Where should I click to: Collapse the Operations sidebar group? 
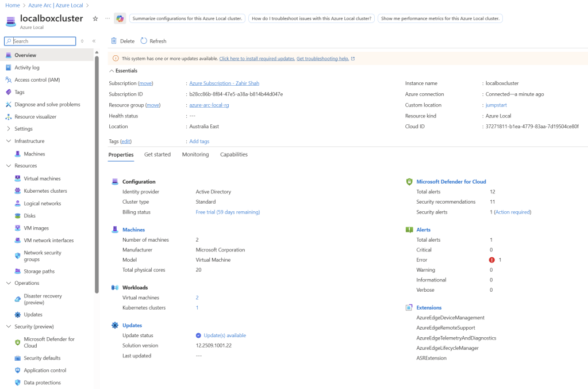[x=9, y=283]
